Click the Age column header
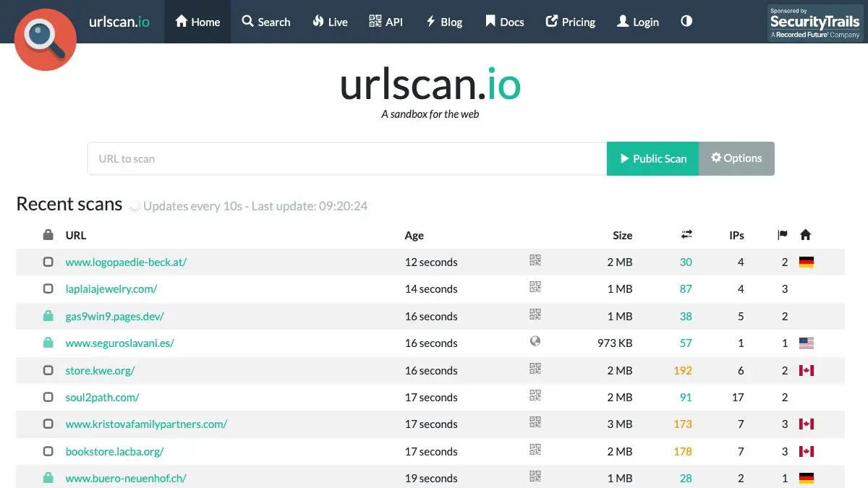868x488 pixels. (x=414, y=235)
